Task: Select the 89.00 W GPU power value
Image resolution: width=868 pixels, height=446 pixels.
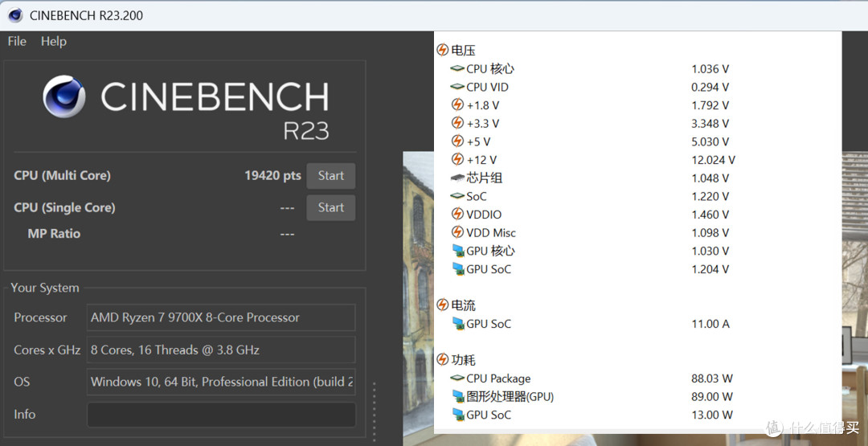Action: coord(712,397)
